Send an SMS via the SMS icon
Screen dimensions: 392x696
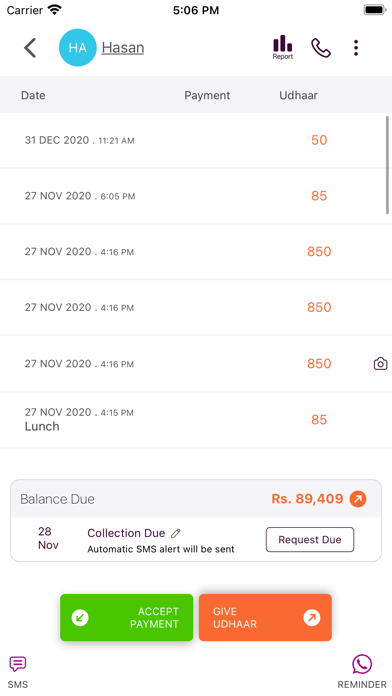[x=18, y=672]
